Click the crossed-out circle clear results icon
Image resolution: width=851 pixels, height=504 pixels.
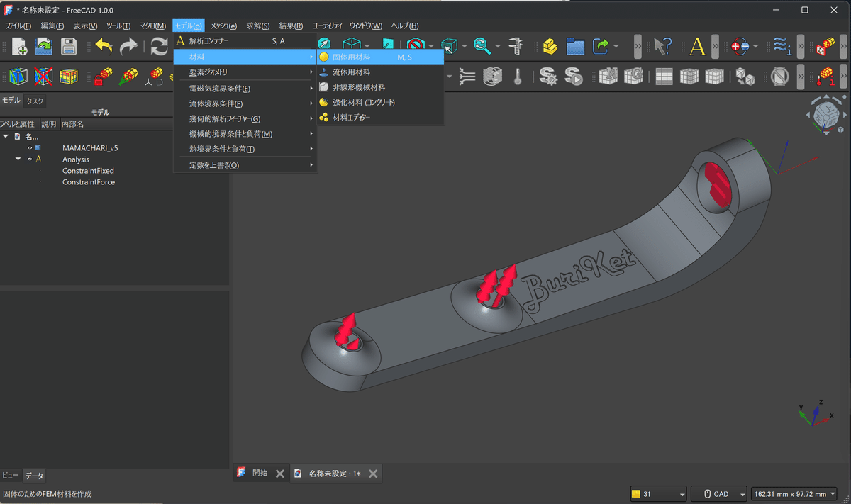coord(780,76)
